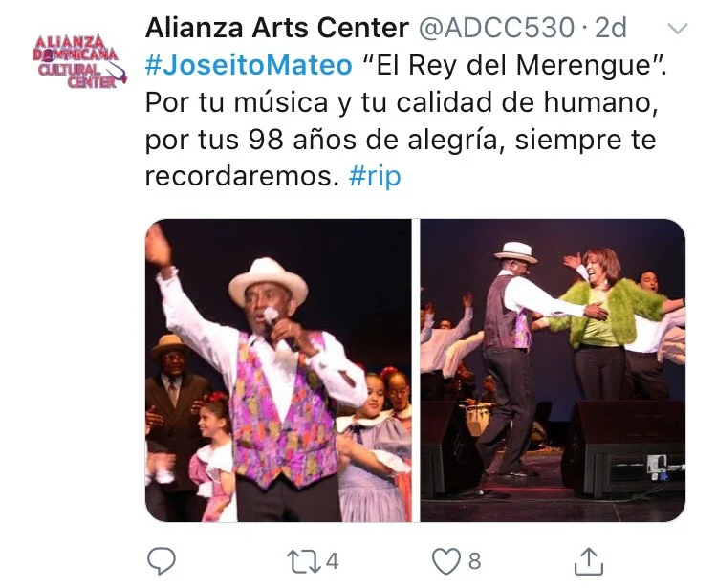Click the stage monitor speaker in right photo
This screenshot has width=717, height=588.
click(x=622, y=448)
